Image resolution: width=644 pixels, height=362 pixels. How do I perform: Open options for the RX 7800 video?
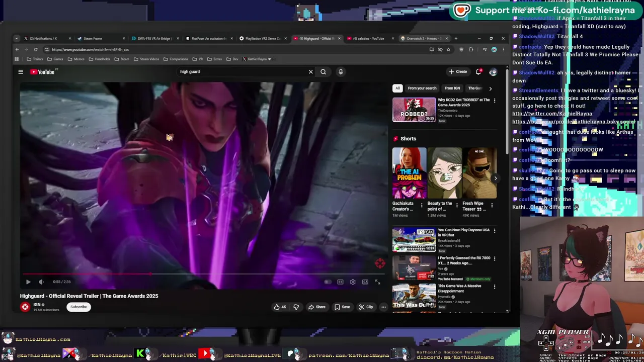[x=494, y=259]
